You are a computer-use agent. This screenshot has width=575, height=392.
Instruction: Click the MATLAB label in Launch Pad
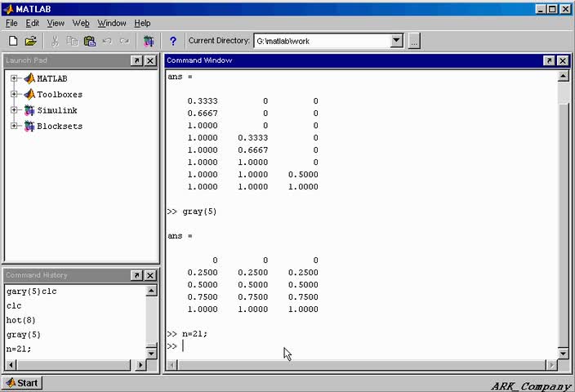click(52, 78)
